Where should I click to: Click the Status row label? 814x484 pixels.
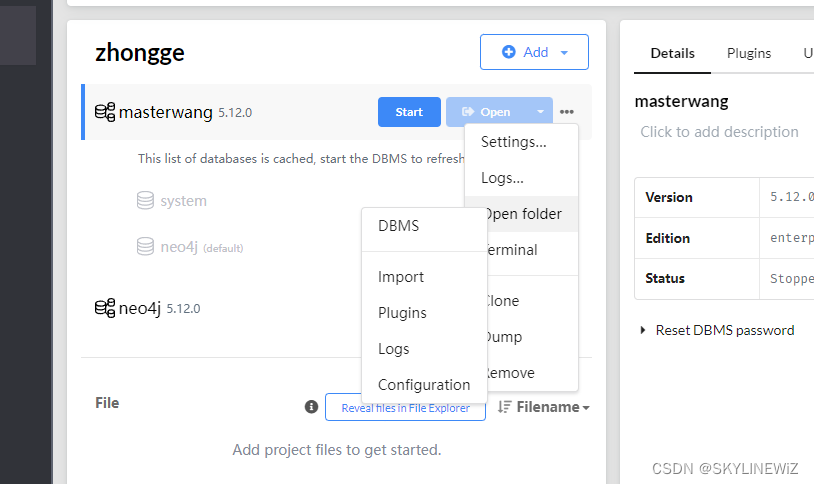pos(665,278)
